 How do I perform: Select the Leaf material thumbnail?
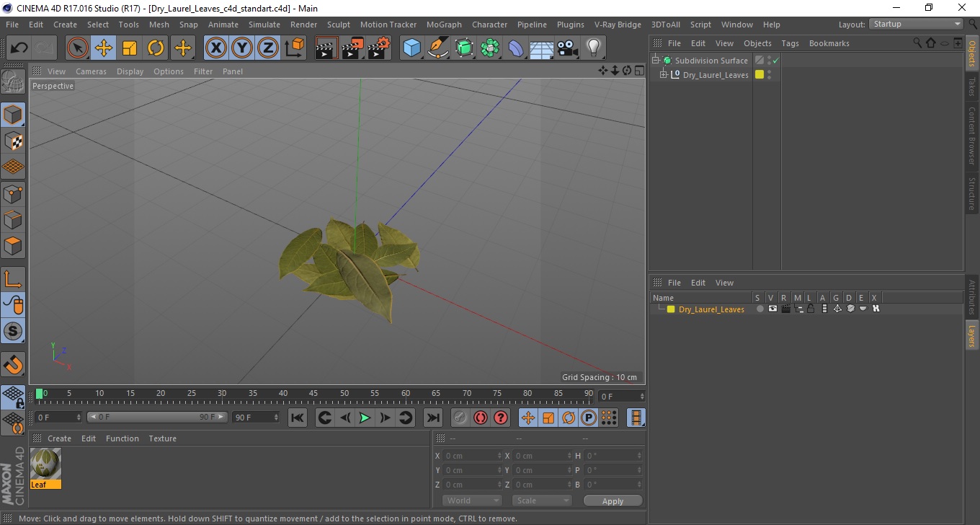click(x=45, y=464)
